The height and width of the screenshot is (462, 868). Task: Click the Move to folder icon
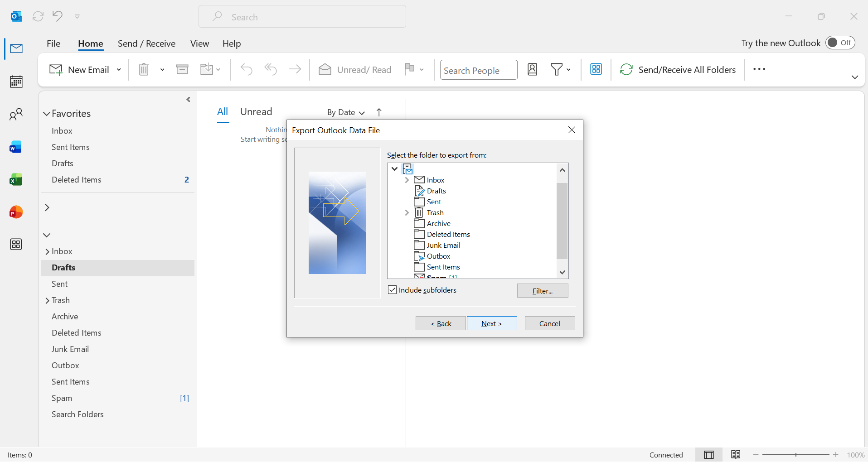click(x=207, y=69)
